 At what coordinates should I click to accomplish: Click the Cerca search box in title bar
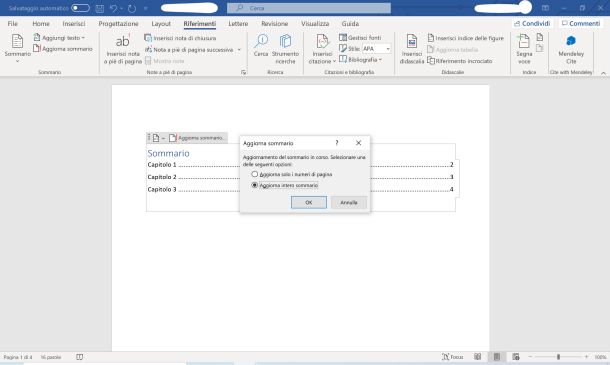tap(309, 8)
